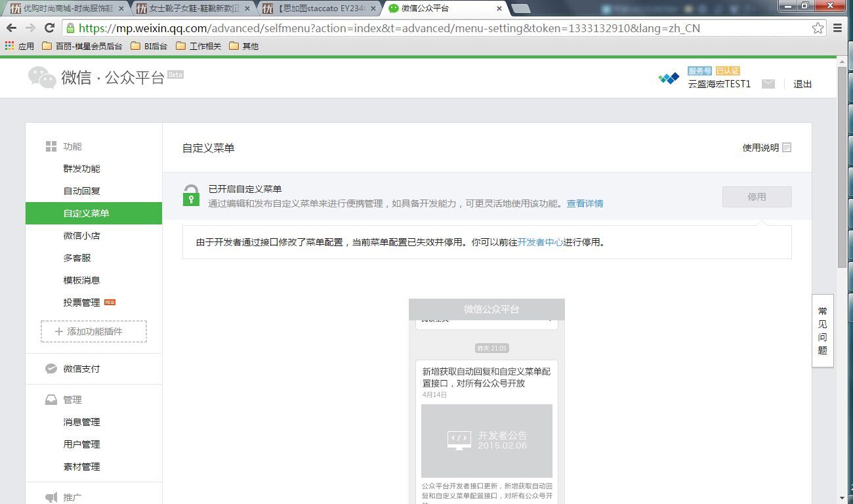
Task: Select 自定义菜单 in the sidebar
Action: [94, 213]
